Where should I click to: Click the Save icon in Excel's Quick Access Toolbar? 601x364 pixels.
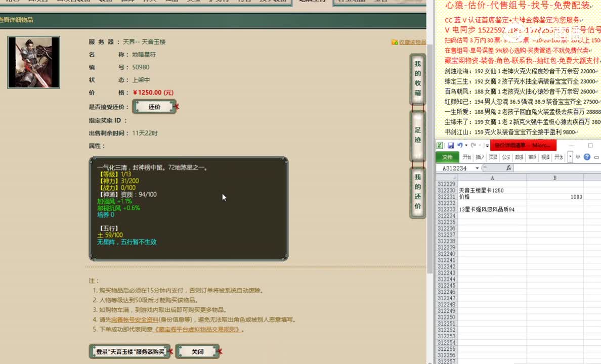pyautogui.click(x=452, y=145)
